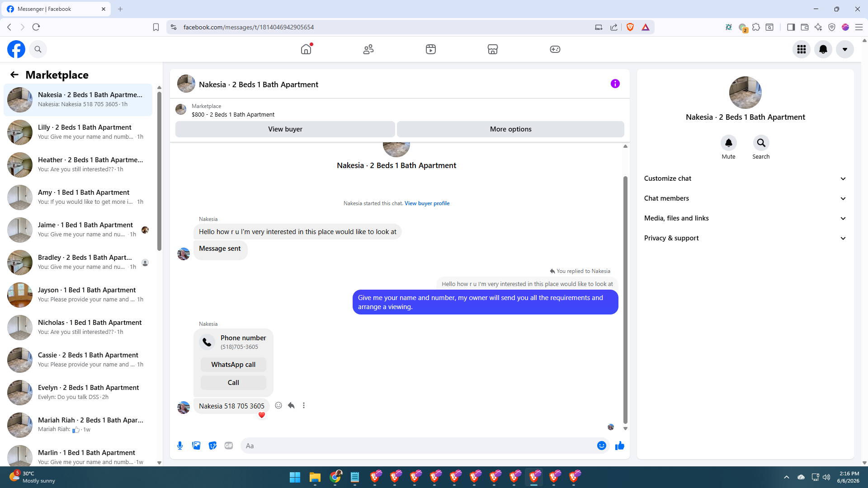This screenshot has width=868, height=488.
Task: Bookmark this page icon
Action: 156,27
